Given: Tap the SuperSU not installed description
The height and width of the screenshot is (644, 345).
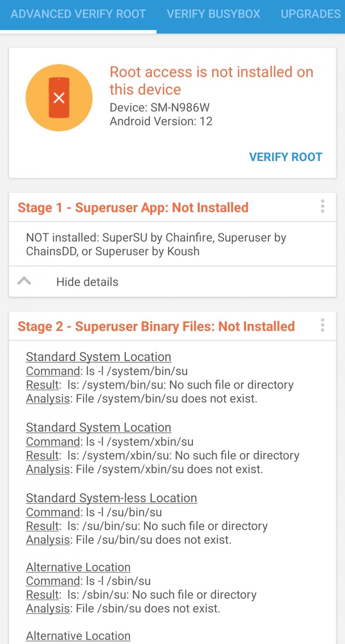Looking at the screenshot, I should coord(156,244).
